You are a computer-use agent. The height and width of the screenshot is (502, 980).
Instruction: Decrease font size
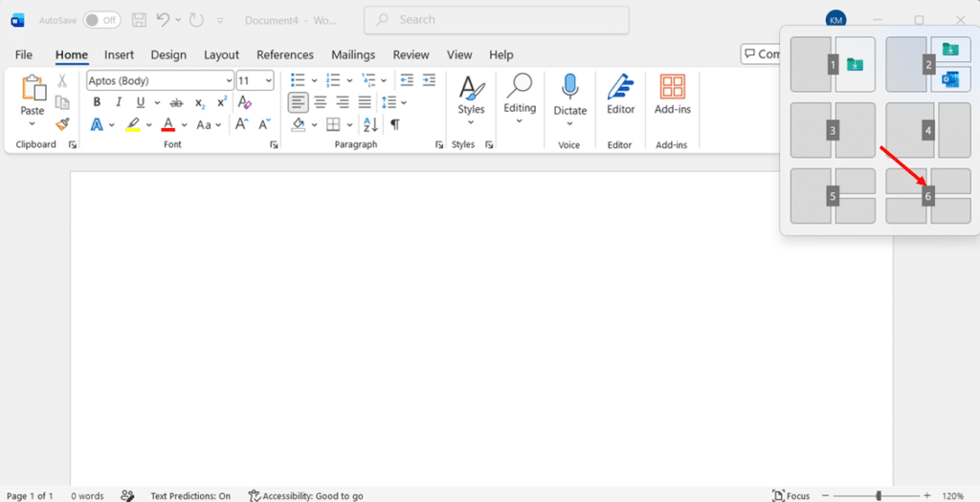[x=264, y=124]
